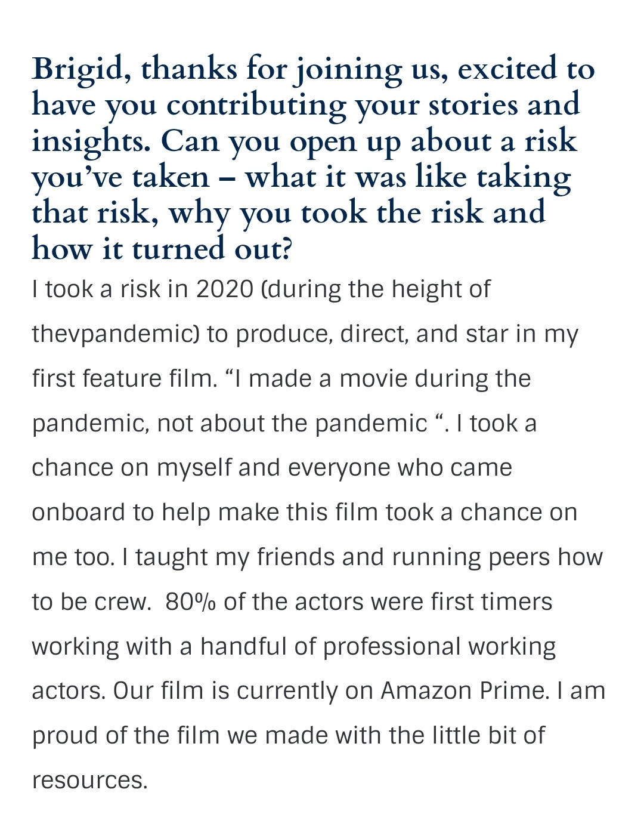
Task: Click the word "produce," in the answer
Action: pos(283,334)
